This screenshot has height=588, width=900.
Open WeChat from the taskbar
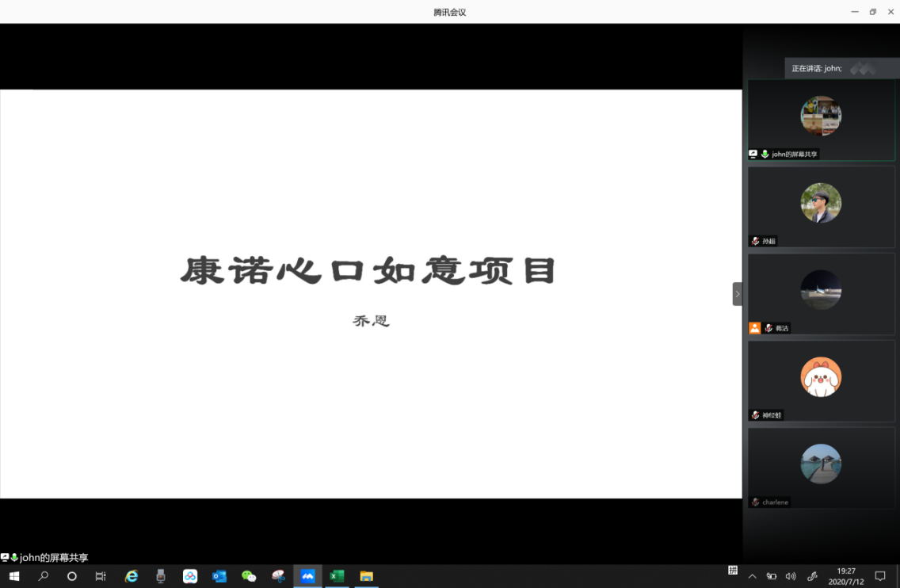coord(249,576)
